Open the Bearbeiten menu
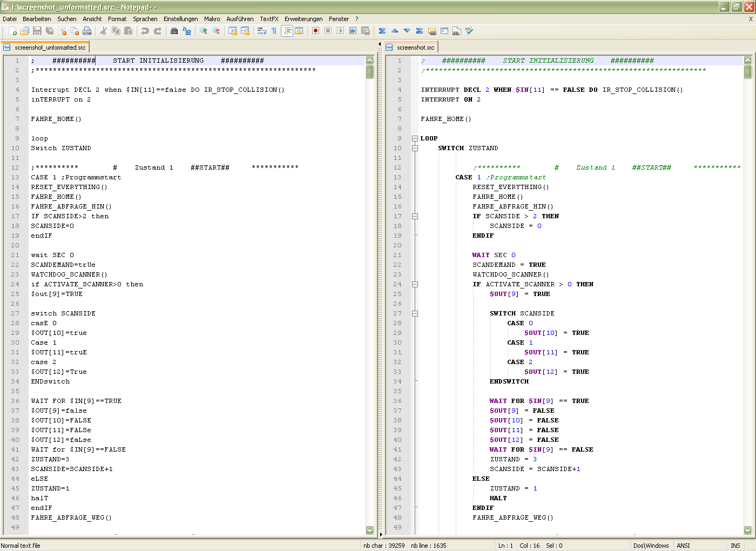 [37, 19]
